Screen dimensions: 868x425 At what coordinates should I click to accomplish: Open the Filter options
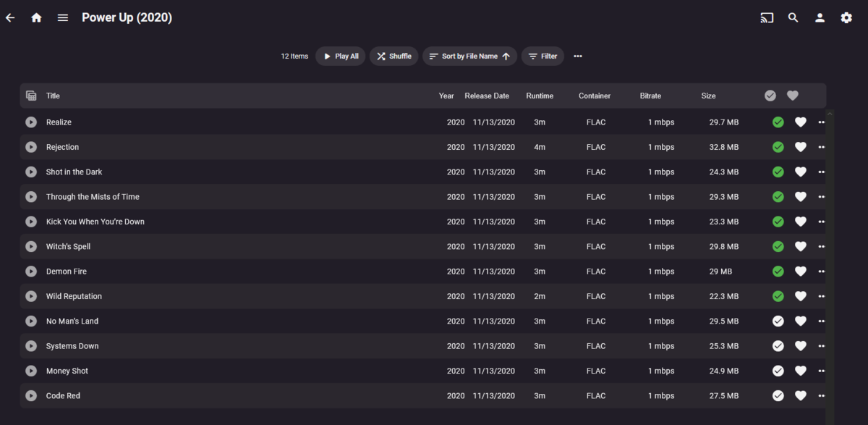pos(542,56)
